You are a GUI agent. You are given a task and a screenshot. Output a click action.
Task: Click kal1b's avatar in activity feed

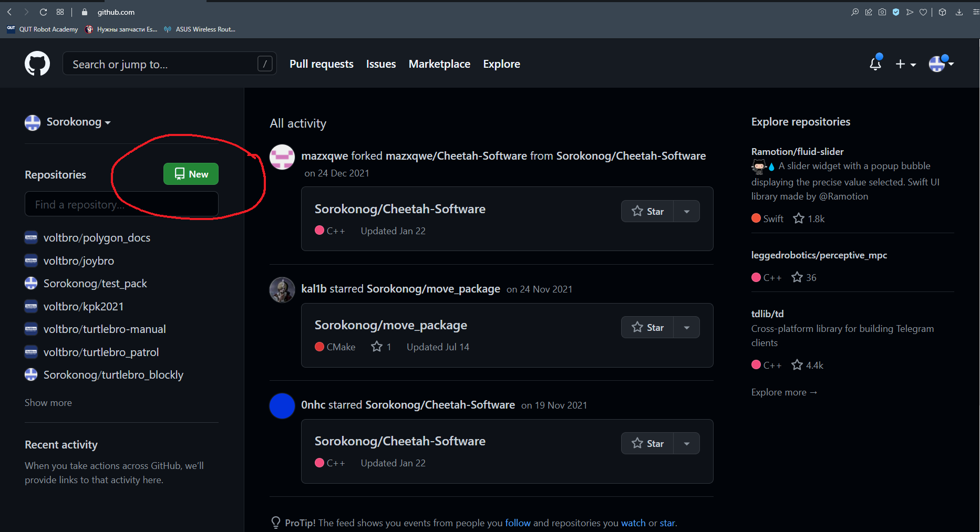click(282, 290)
